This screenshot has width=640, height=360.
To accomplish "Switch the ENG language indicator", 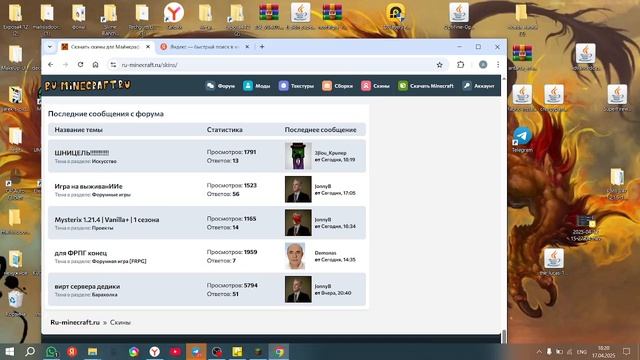I will [582, 351].
